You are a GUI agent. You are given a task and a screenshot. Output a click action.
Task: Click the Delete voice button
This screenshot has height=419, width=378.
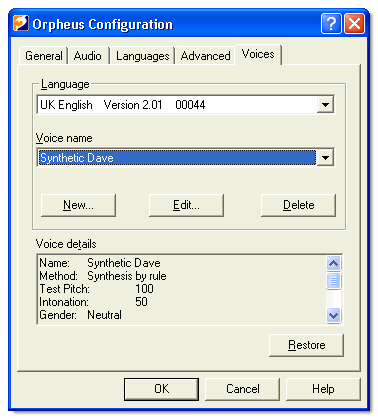(x=298, y=205)
